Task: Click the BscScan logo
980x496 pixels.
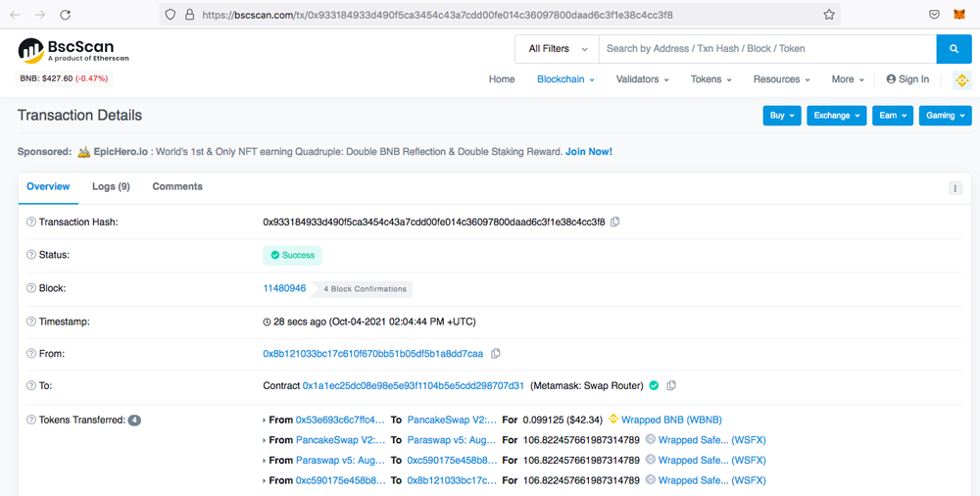Action: coord(73,50)
